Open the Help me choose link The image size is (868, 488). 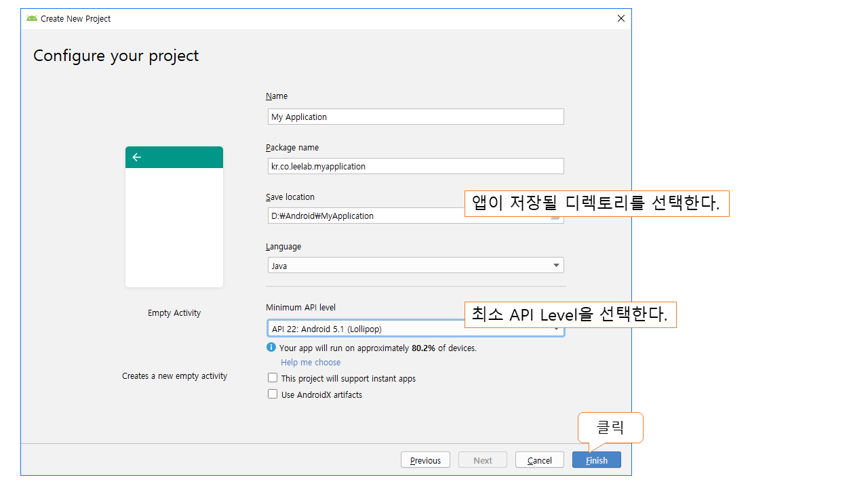pos(311,363)
